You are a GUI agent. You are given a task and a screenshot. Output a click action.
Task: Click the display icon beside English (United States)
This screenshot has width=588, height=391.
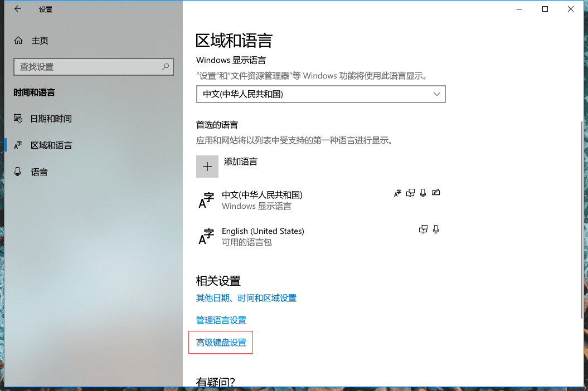[x=423, y=229]
